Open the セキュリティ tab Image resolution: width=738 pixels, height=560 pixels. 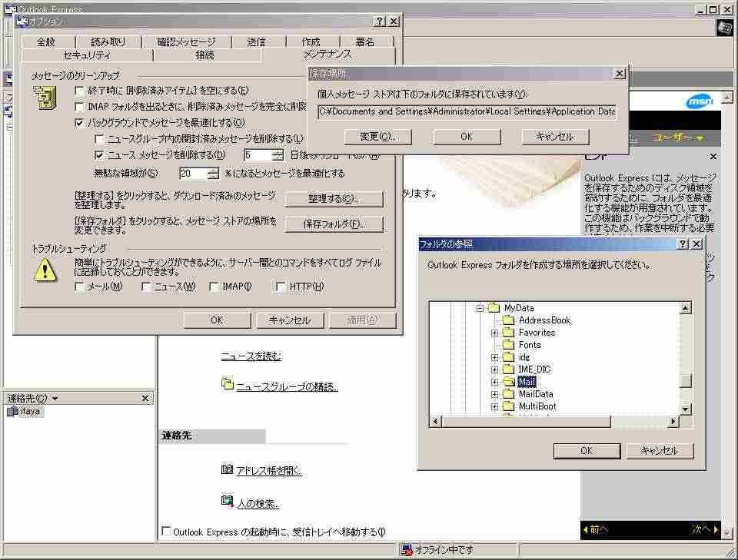click(x=87, y=55)
